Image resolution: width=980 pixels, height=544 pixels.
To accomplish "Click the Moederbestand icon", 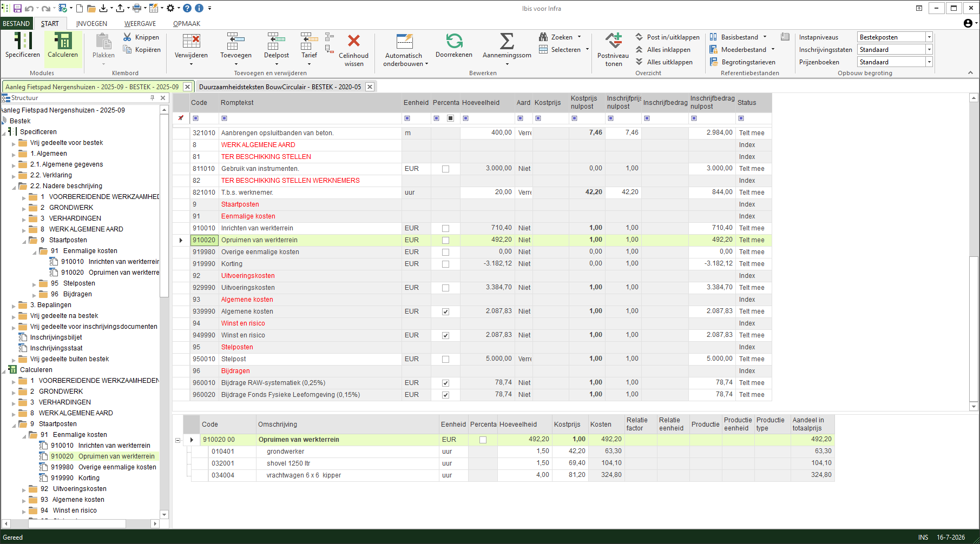I will tap(713, 49).
